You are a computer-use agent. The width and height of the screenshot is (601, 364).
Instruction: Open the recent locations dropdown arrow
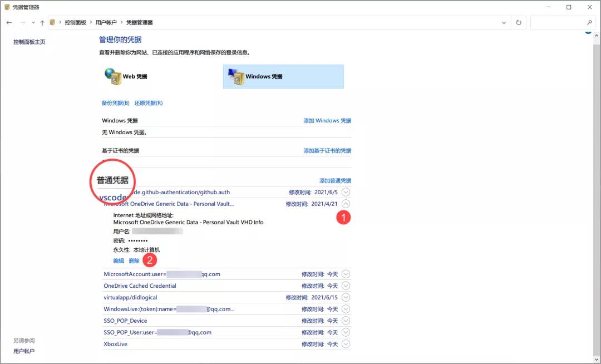(x=33, y=23)
